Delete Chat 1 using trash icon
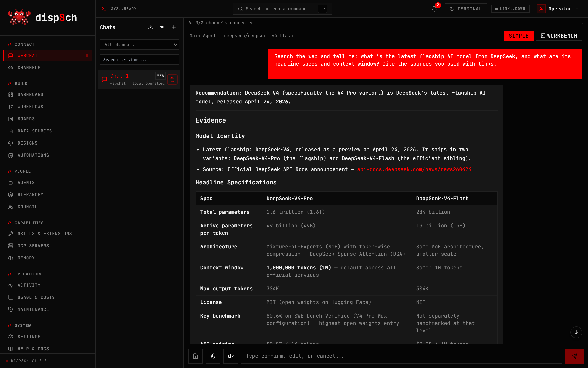The image size is (588, 368). click(x=172, y=80)
